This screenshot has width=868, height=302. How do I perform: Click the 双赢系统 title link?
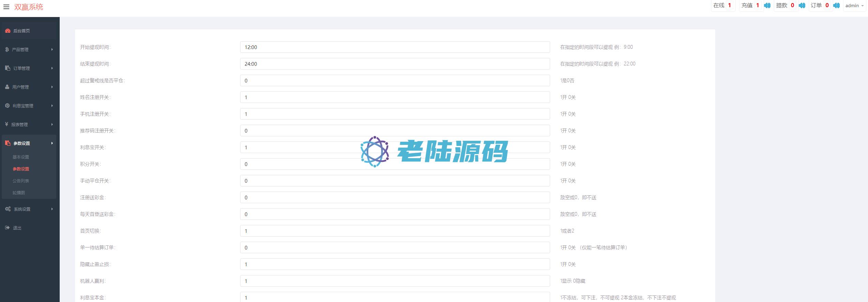pyautogui.click(x=29, y=7)
